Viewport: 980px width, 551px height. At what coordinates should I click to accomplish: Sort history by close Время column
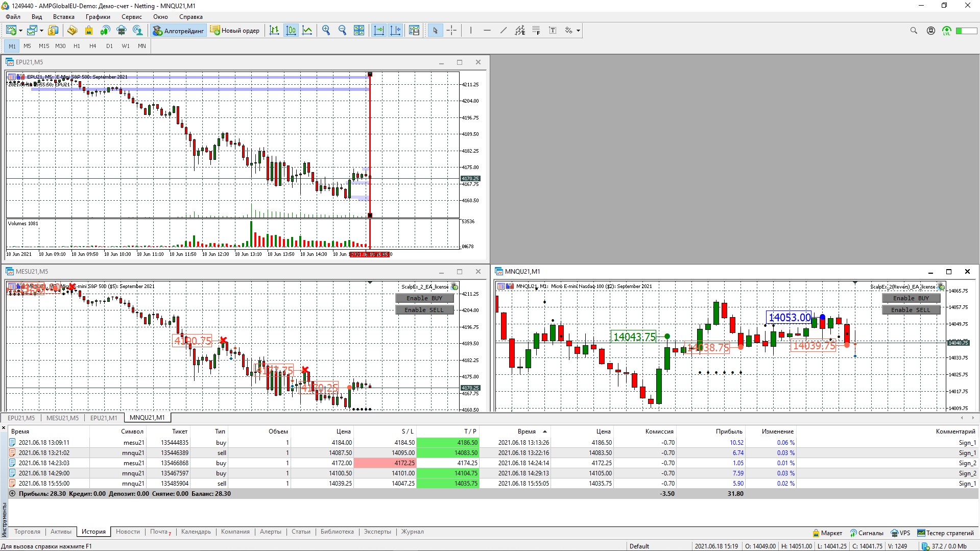coord(527,432)
